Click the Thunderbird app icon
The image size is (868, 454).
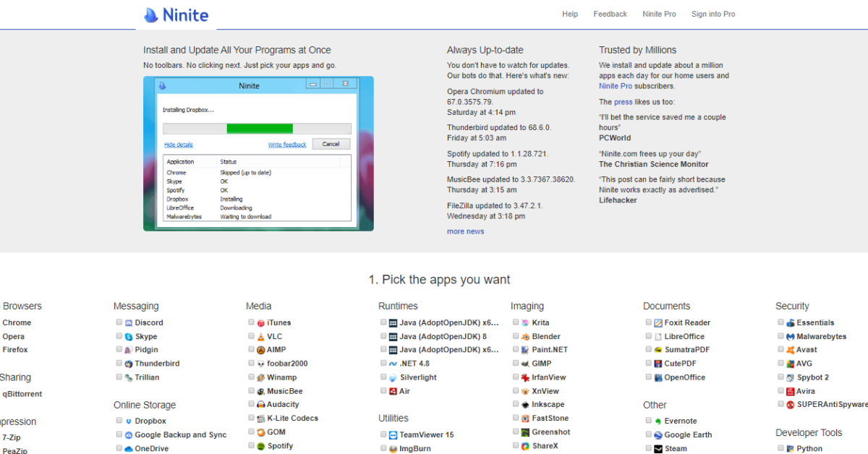tap(129, 364)
